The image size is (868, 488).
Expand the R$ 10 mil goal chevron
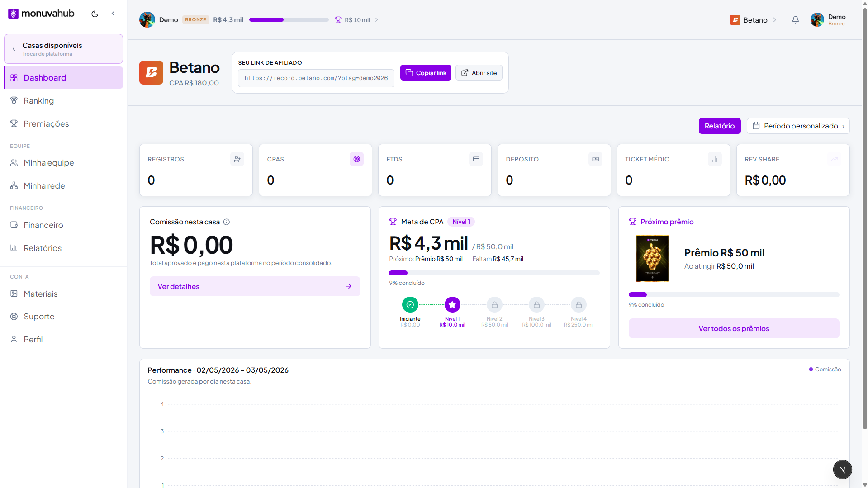pyautogui.click(x=376, y=20)
